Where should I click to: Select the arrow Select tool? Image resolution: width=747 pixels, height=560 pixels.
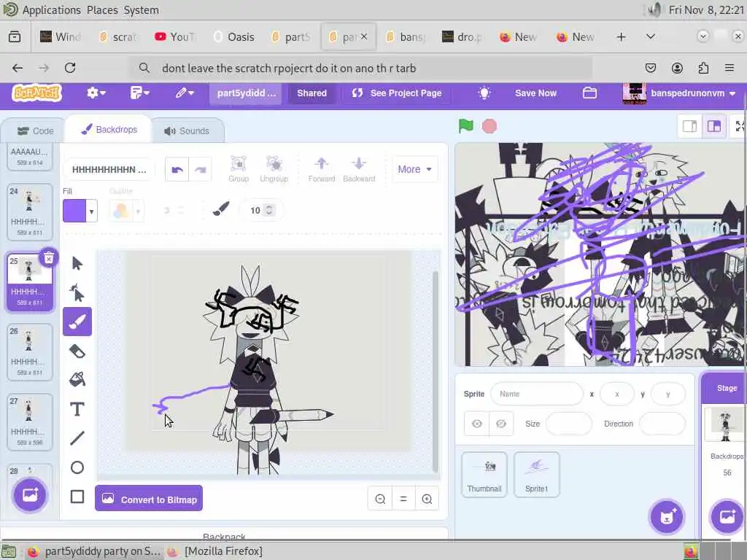click(x=77, y=263)
